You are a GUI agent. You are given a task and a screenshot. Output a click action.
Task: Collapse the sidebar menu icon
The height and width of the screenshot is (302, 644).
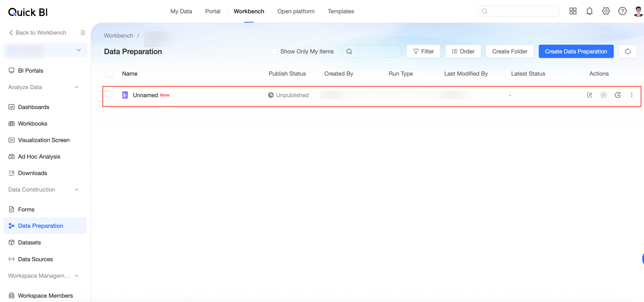point(82,33)
